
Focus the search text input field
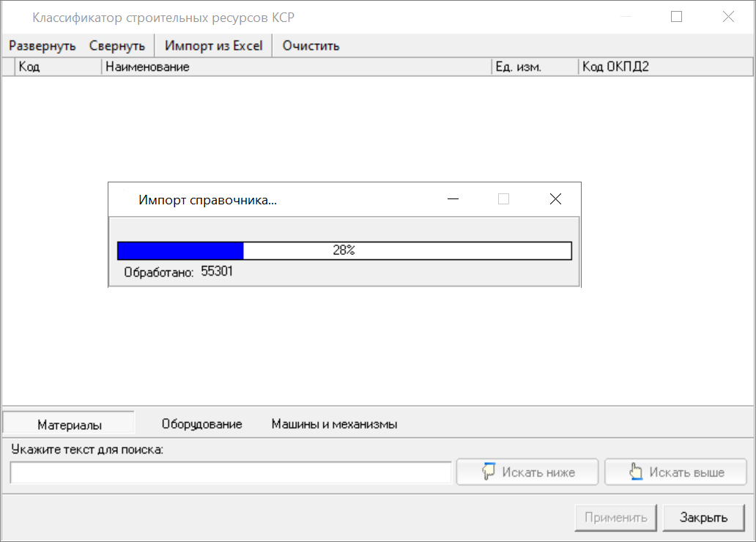pos(231,473)
